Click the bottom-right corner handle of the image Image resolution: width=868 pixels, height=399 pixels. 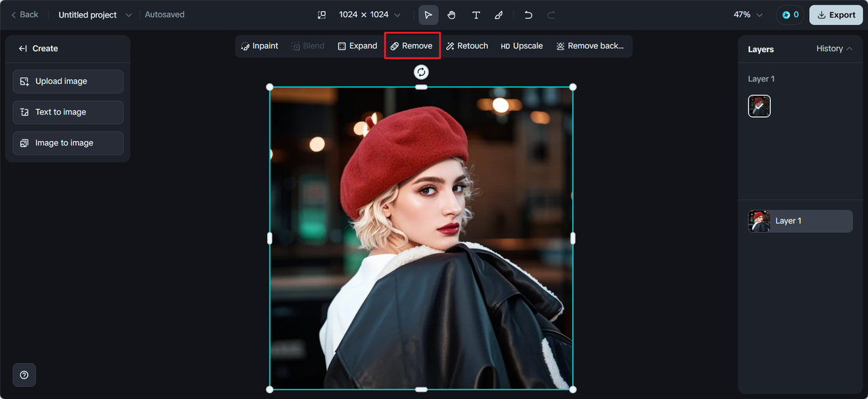click(573, 390)
